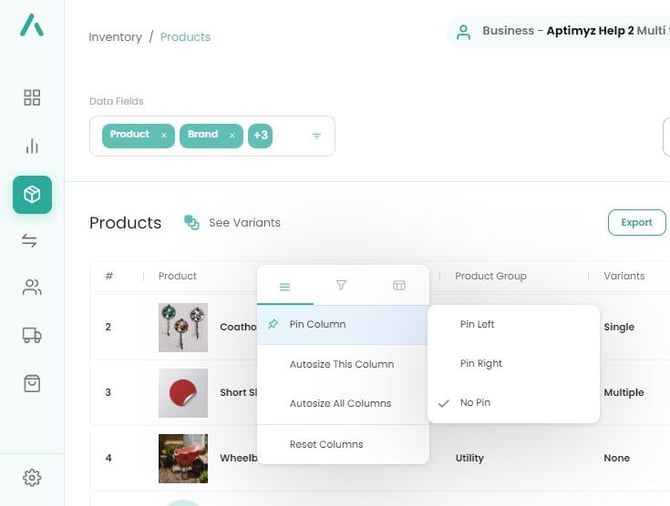This screenshot has height=506, width=670.
Task: Switch to the filter tab in column menu
Action: [x=341, y=286]
